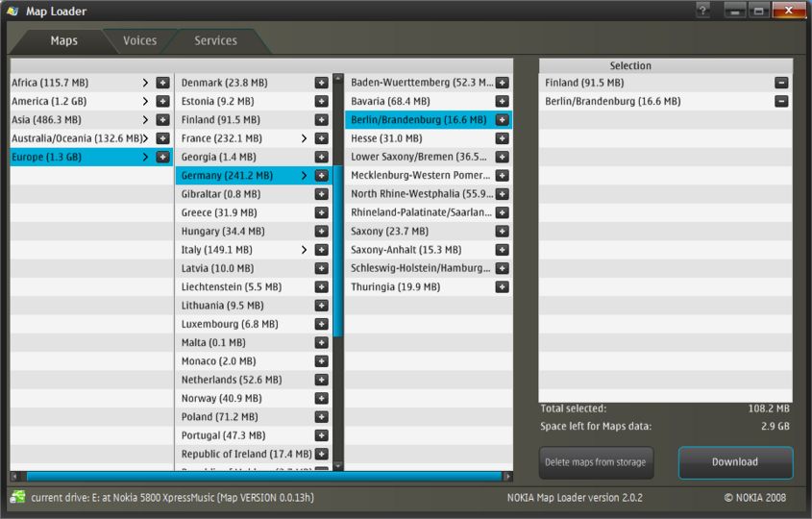This screenshot has height=519, width=812.
Task: Select Finland (91.5 MB) in country list
Action: click(x=253, y=120)
